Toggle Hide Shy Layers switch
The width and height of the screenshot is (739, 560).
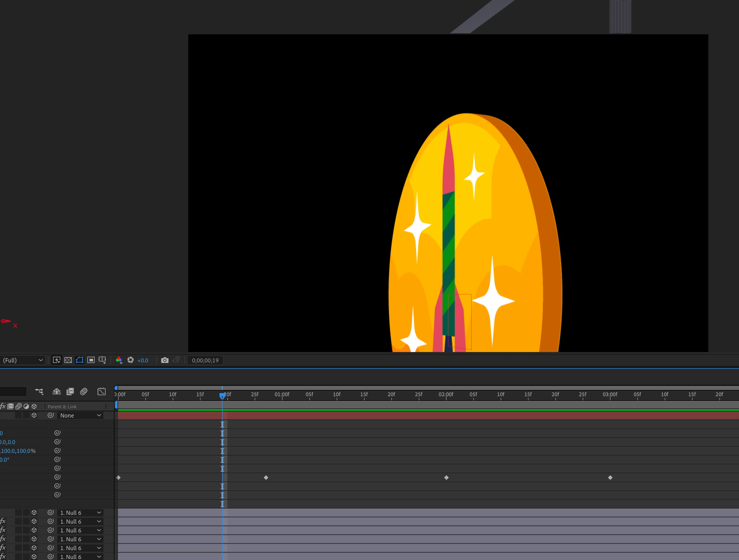coord(56,391)
